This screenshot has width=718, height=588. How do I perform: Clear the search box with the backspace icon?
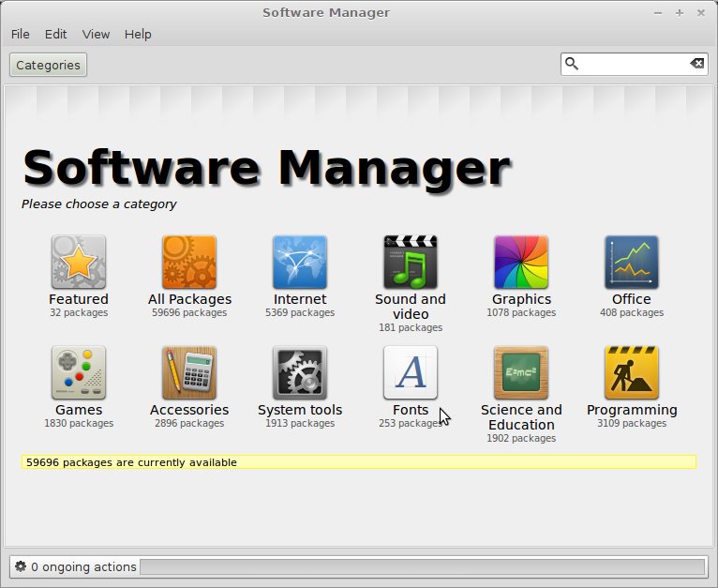click(x=696, y=64)
